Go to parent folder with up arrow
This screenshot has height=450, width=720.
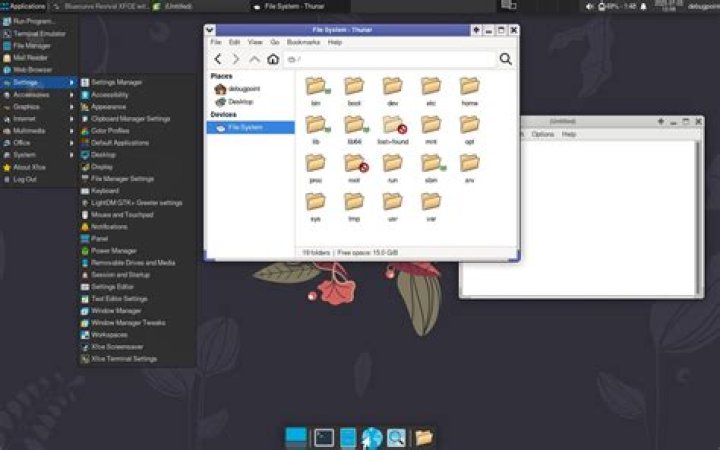coord(255,60)
